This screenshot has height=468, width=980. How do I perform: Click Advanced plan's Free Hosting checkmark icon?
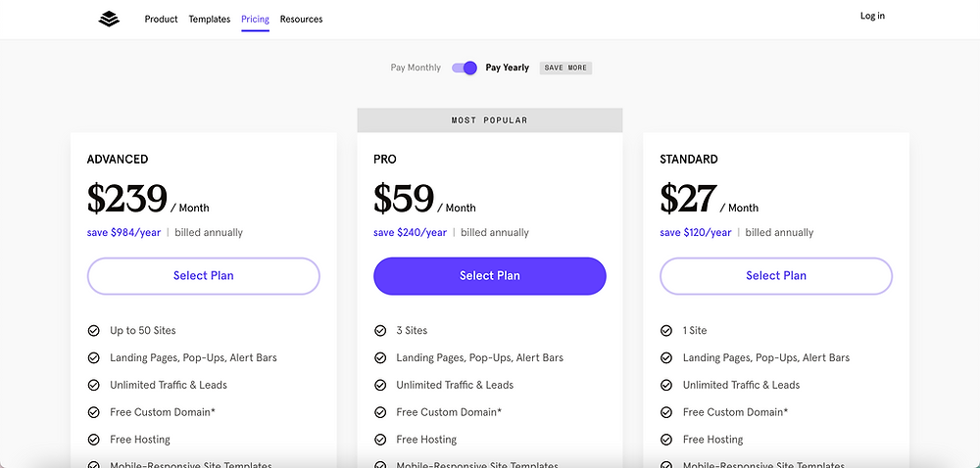tap(94, 440)
